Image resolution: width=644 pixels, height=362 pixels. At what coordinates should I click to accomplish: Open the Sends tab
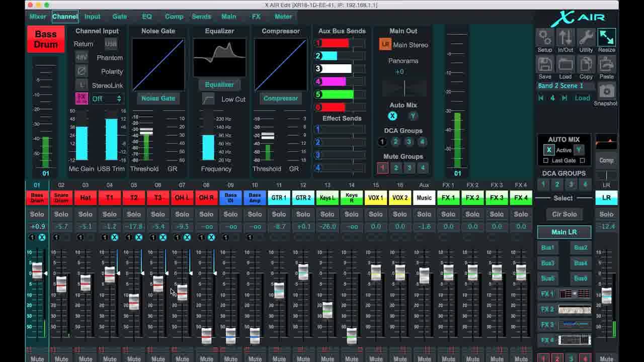[x=201, y=17]
